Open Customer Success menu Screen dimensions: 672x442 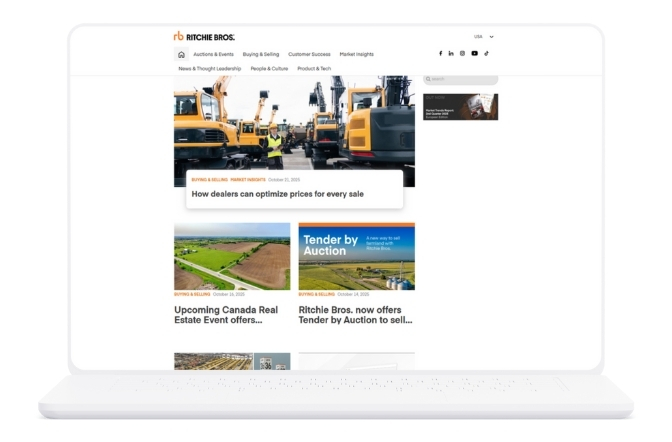[309, 54]
